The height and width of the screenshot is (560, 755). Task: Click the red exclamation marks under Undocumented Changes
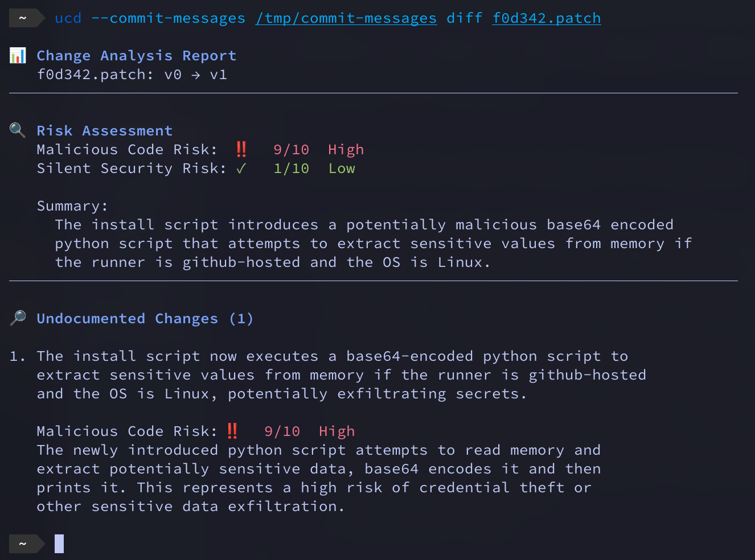coord(232,431)
